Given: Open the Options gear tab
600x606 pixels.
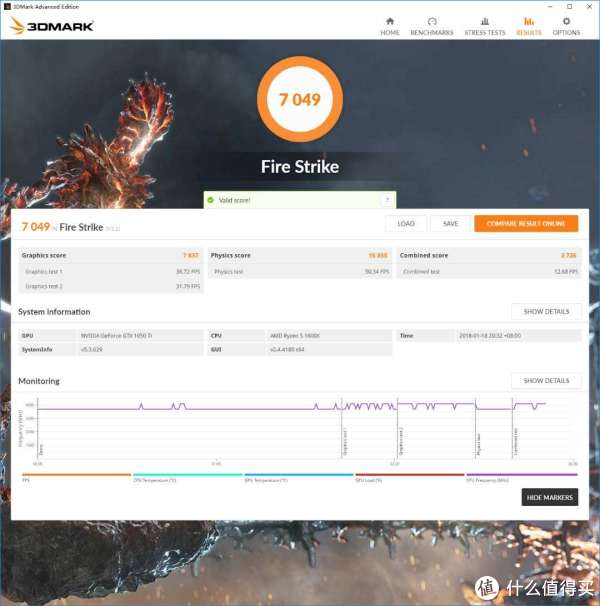Looking at the screenshot, I should (x=566, y=26).
